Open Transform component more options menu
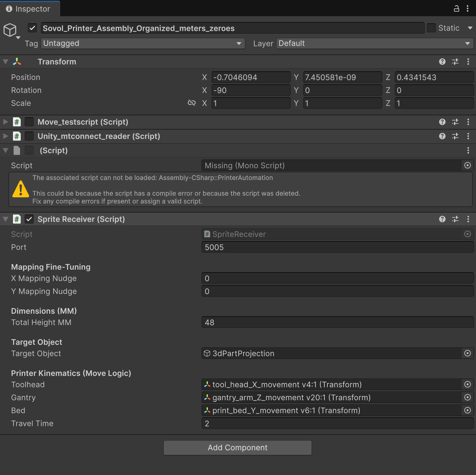This screenshot has height=475, width=476. 468,62
